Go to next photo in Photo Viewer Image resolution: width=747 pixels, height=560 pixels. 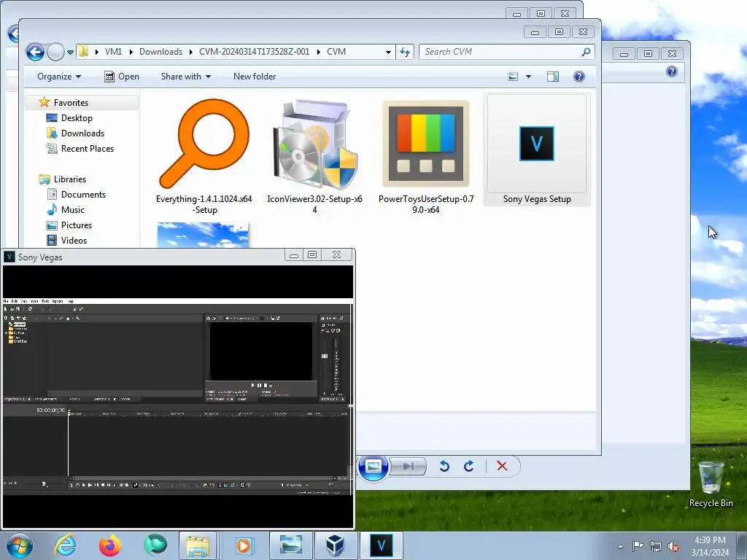pyautogui.click(x=408, y=466)
